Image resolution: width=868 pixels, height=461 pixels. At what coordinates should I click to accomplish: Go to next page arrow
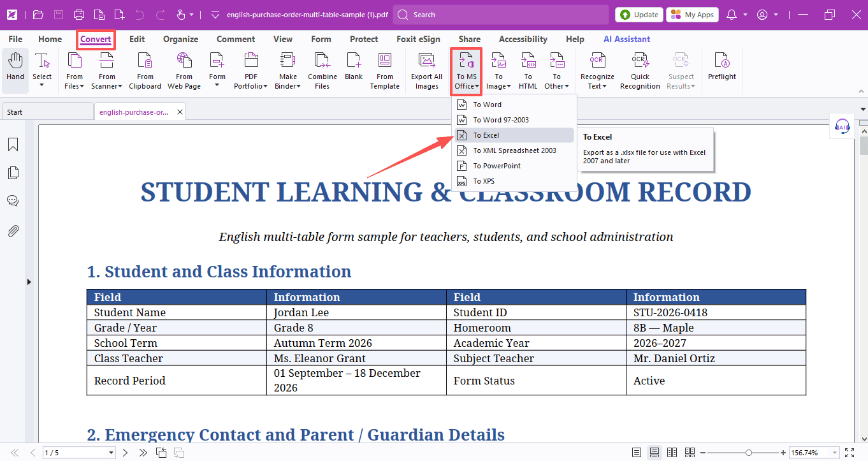(x=126, y=453)
